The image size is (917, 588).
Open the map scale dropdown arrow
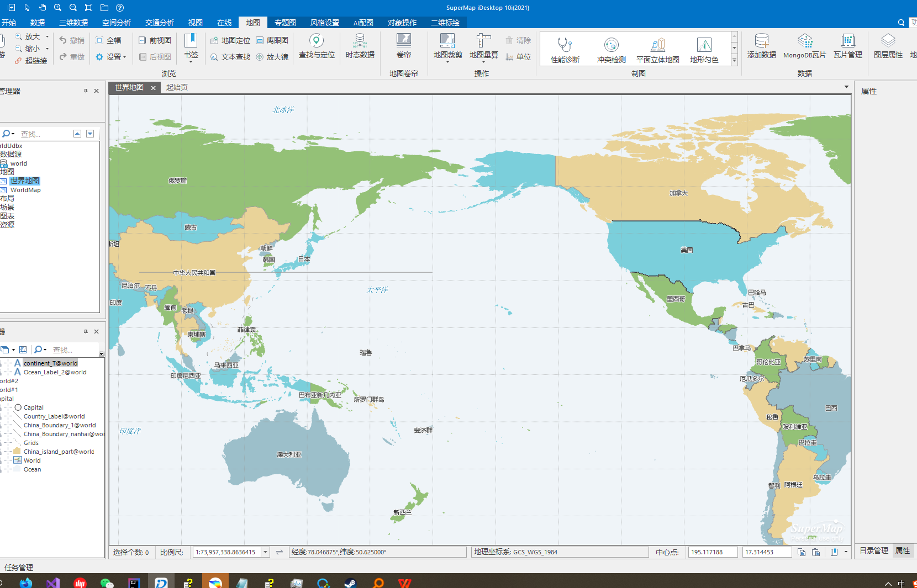pos(266,552)
